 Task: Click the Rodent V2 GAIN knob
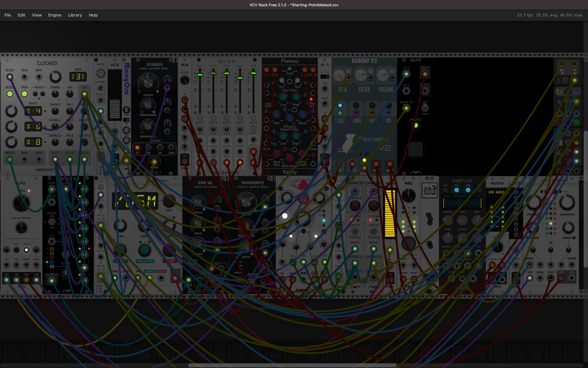339,75
